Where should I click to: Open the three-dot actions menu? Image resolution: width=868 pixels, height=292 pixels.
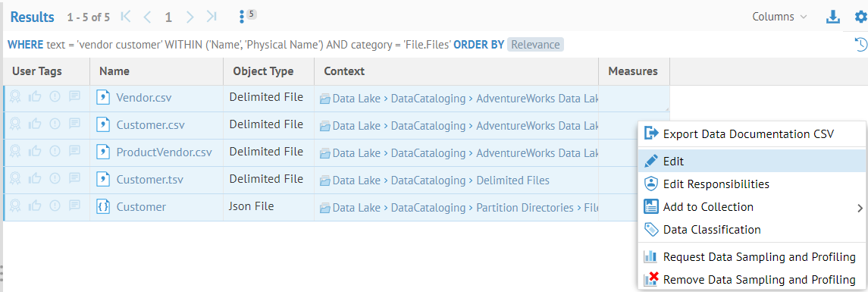click(x=242, y=17)
